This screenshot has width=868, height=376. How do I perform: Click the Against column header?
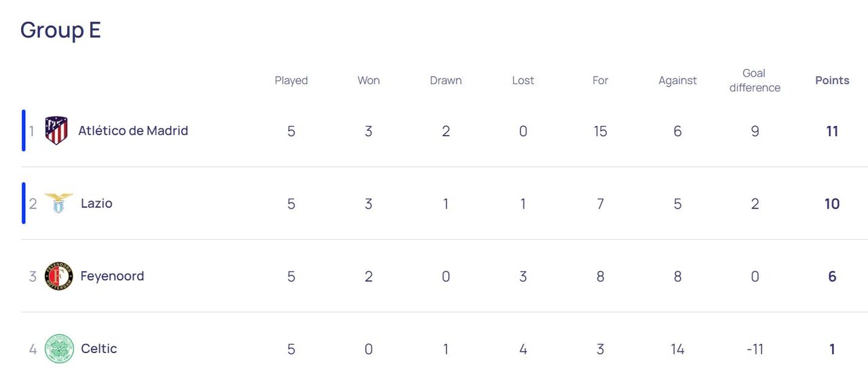point(677,81)
